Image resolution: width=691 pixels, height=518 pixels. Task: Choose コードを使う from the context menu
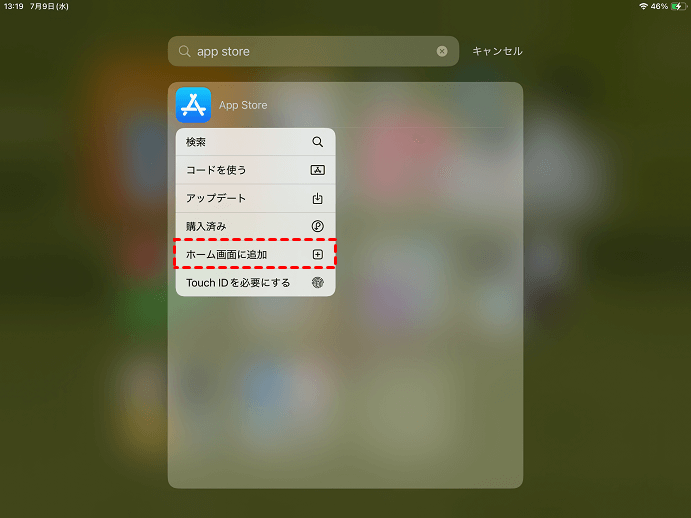[x=256, y=170]
